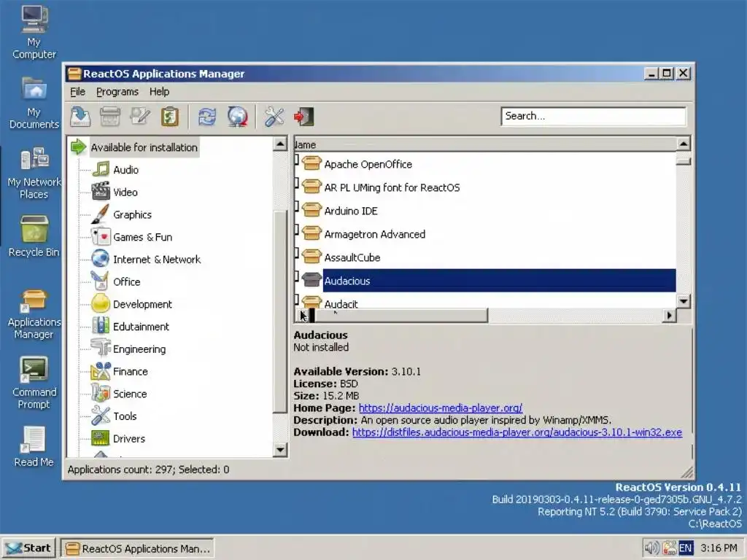Image resolution: width=747 pixels, height=560 pixels.
Task: Click application list scroll up arrow
Action: (x=683, y=144)
